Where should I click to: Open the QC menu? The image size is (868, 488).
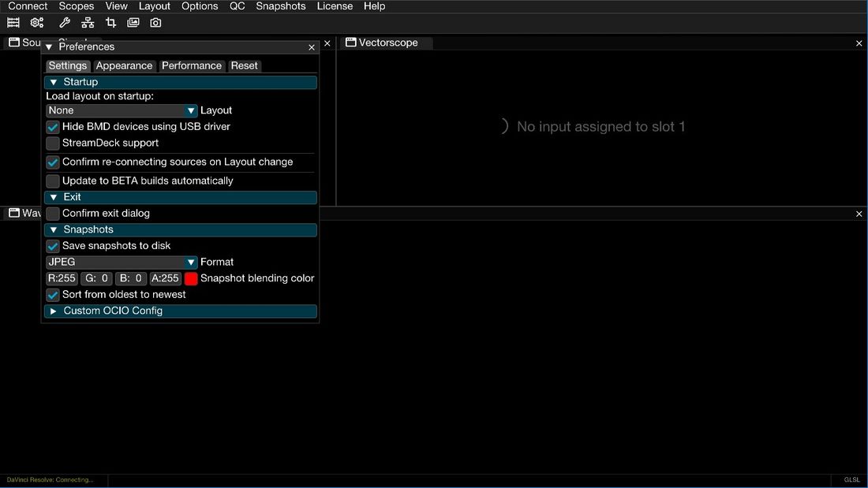tap(237, 6)
